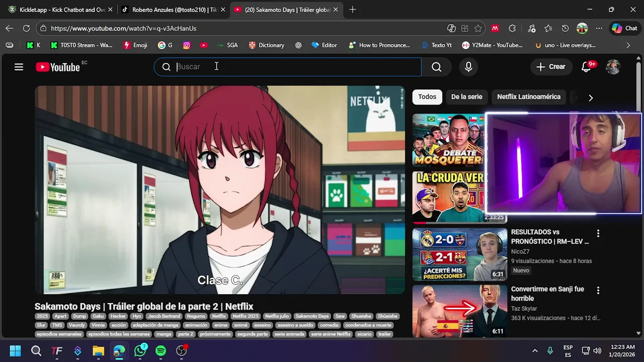This screenshot has height=362, width=644.
Task: Go to the YouTube home logo
Action: click(x=58, y=67)
